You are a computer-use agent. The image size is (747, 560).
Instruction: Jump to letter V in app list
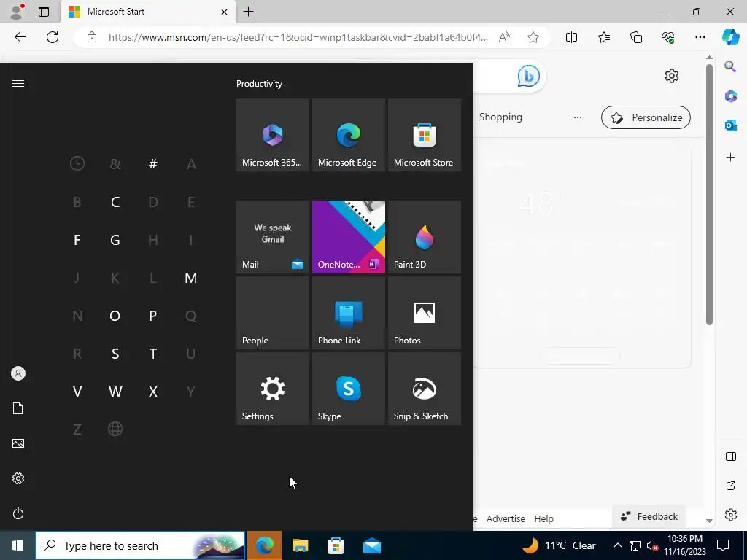click(x=77, y=392)
